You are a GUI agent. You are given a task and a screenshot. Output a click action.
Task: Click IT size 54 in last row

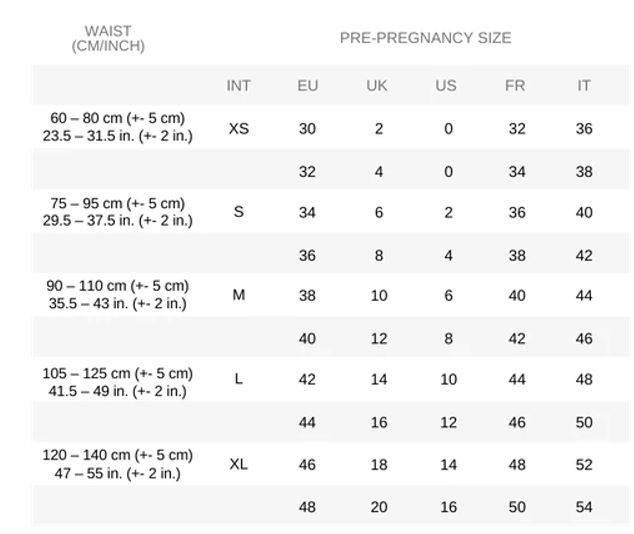coord(584,507)
